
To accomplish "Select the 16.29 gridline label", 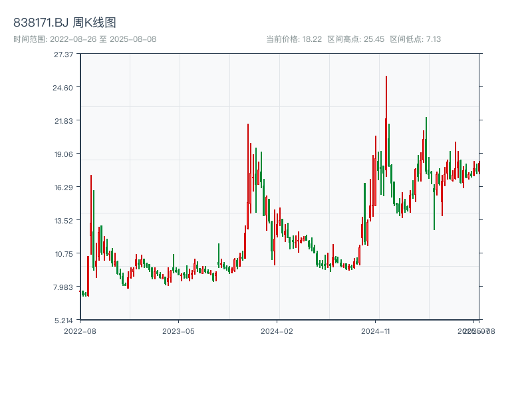I will pyautogui.click(x=65, y=187).
